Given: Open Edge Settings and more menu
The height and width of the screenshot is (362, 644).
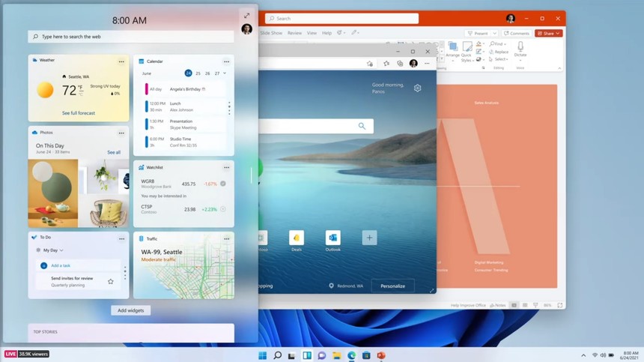Looking at the screenshot, I should [427, 63].
